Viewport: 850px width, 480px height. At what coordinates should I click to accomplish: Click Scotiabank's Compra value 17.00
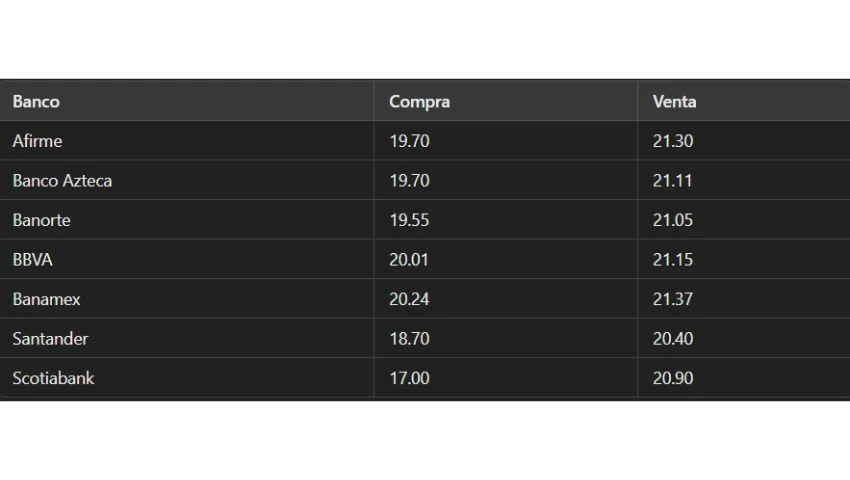pyautogui.click(x=409, y=378)
